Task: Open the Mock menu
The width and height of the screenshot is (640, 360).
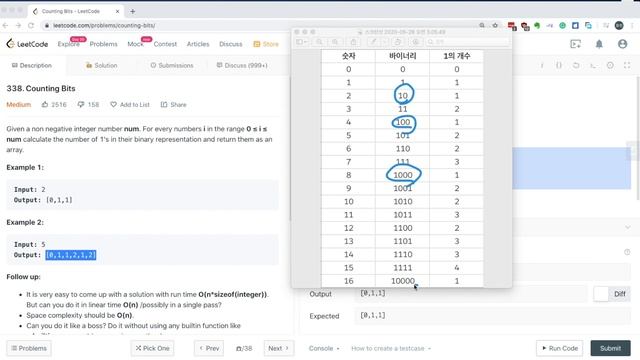Action: [136, 44]
